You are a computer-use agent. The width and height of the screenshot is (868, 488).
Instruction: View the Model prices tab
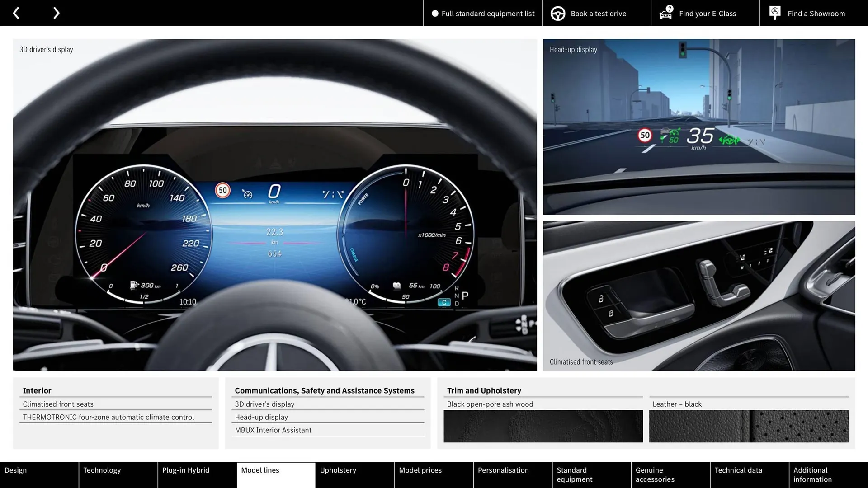(433, 475)
